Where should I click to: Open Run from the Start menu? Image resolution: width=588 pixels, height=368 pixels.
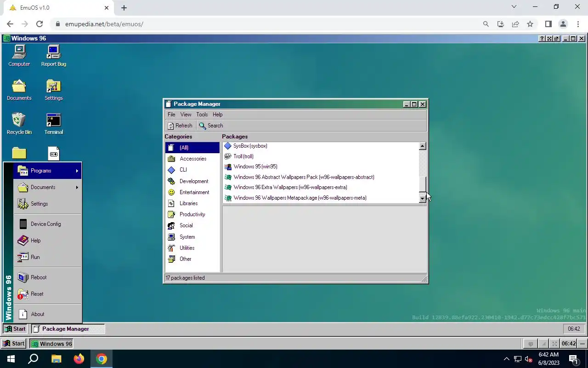48,257
